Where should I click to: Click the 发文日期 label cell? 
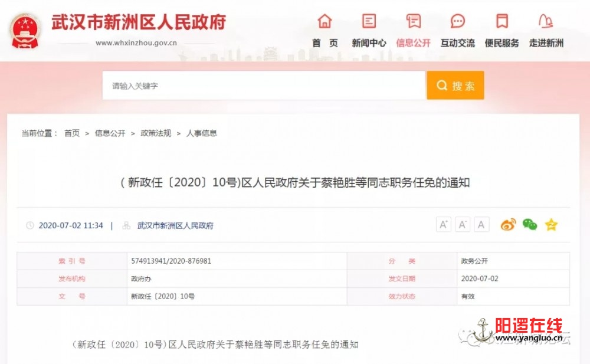[402, 278]
